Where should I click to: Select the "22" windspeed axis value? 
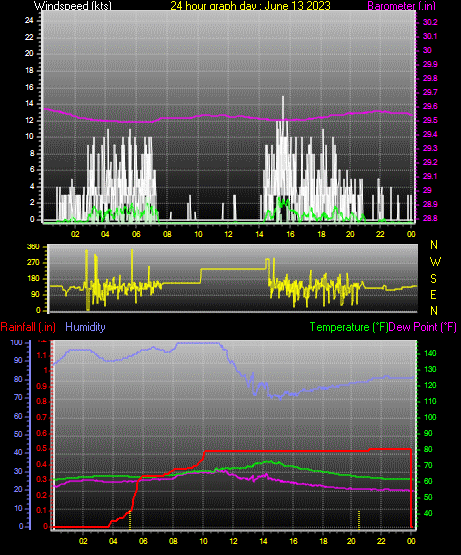[29, 37]
